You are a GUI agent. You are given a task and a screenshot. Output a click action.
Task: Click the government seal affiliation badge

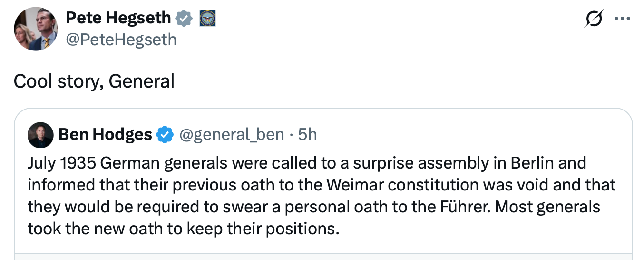pos(207,18)
